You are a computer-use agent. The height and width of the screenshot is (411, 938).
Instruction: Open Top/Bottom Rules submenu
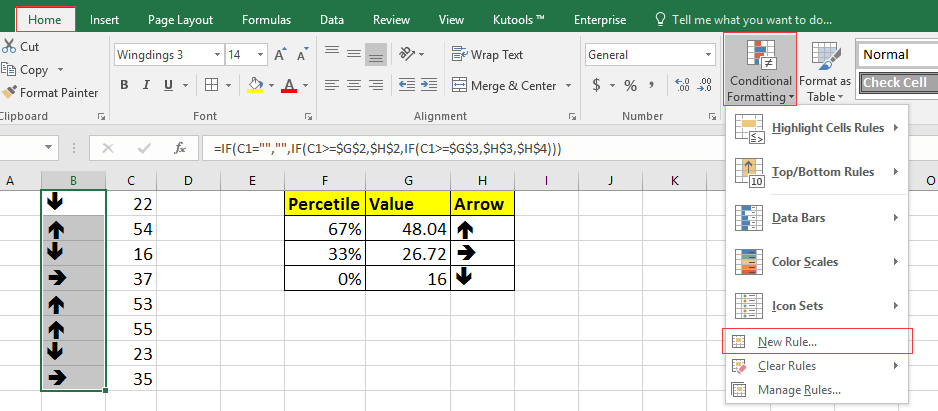point(818,172)
